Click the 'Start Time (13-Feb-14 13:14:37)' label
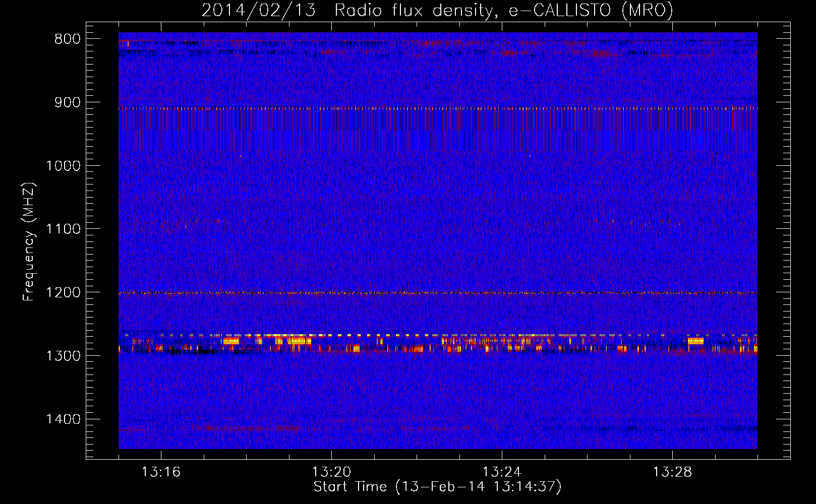Image resolution: width=816 pixels, height=504 pixels. point(437,487)
